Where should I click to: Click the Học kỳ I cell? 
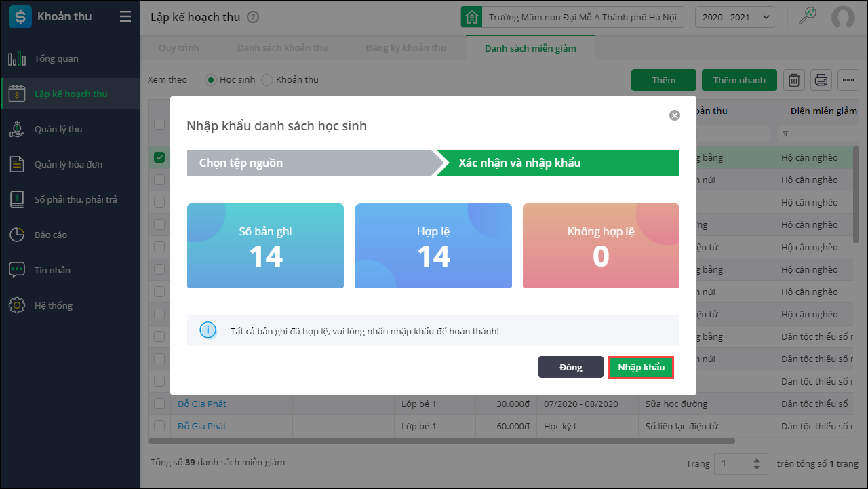[x=588, y=426]
